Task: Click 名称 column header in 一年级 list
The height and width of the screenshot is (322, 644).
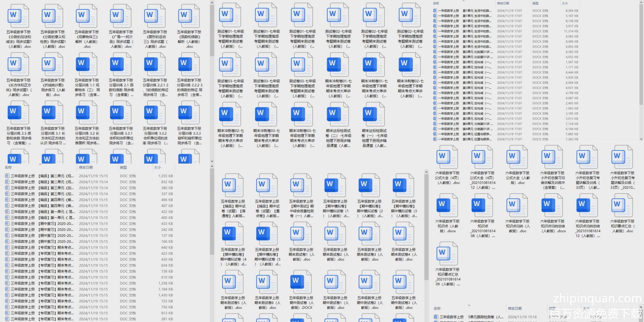Action: [436, 3]
